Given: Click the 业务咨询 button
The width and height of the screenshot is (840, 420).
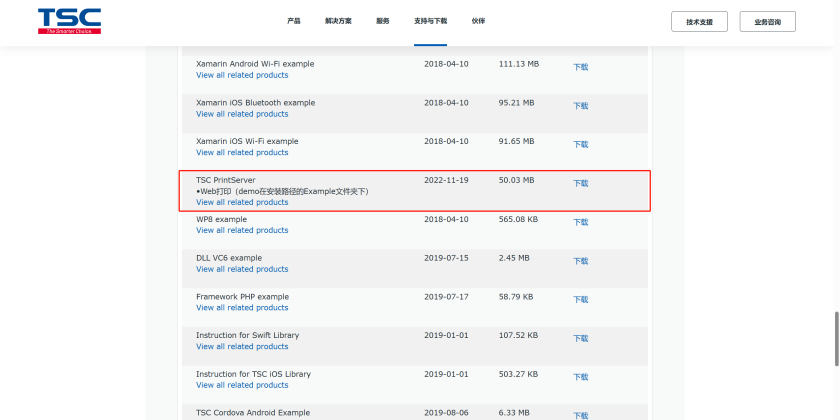Looking at the screenshot, I should pos(767,22).
